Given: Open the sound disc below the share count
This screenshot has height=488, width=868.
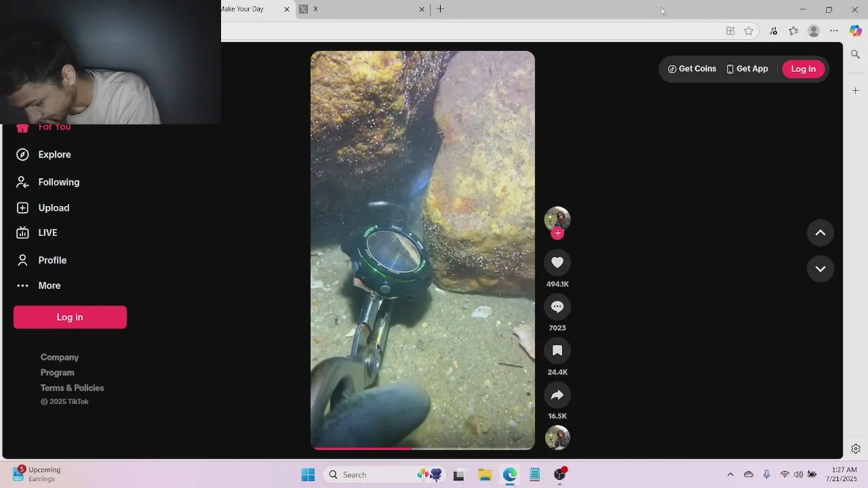Looking at the screenshot, I should (557, 438).
